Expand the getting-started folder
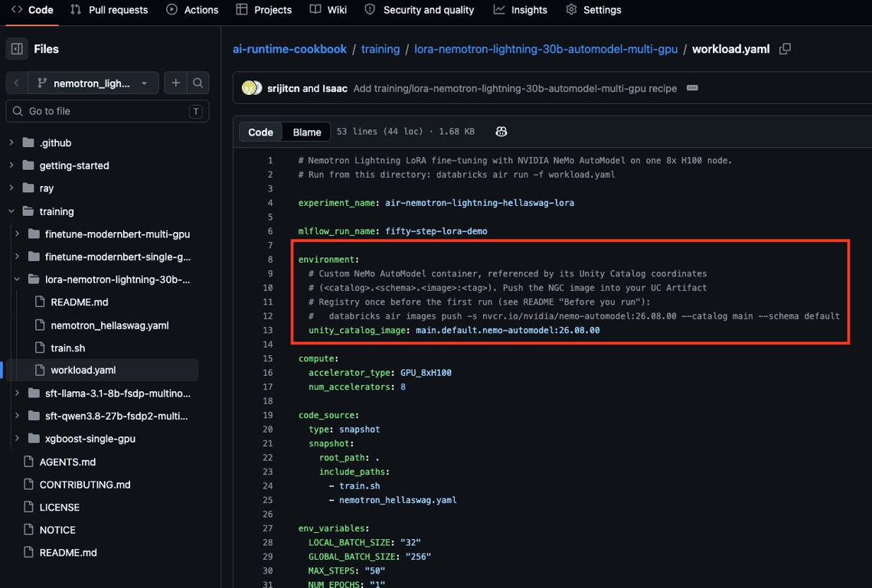 click(11, 165)
